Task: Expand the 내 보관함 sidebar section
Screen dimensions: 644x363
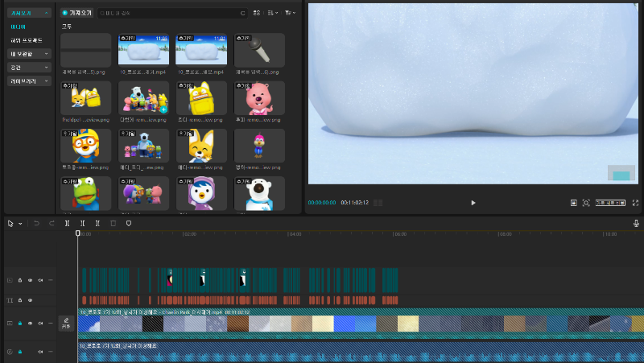Action: (x=29, y=54)
